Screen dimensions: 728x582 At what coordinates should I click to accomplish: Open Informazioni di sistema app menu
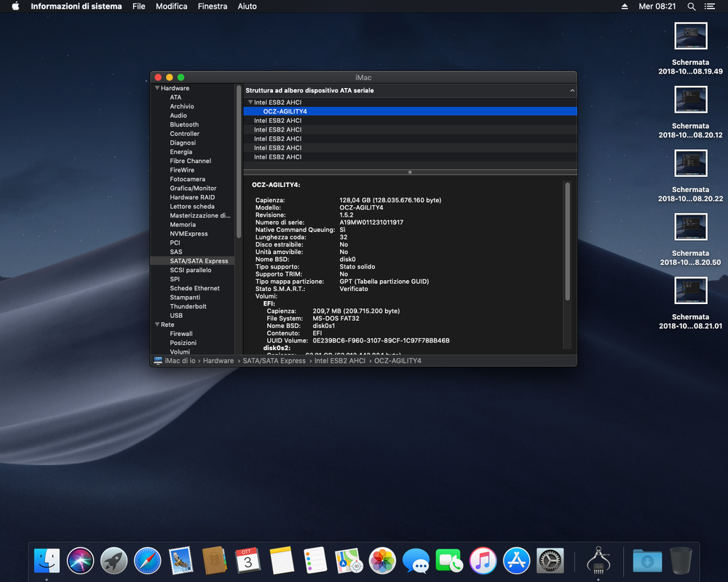(76, 7)
